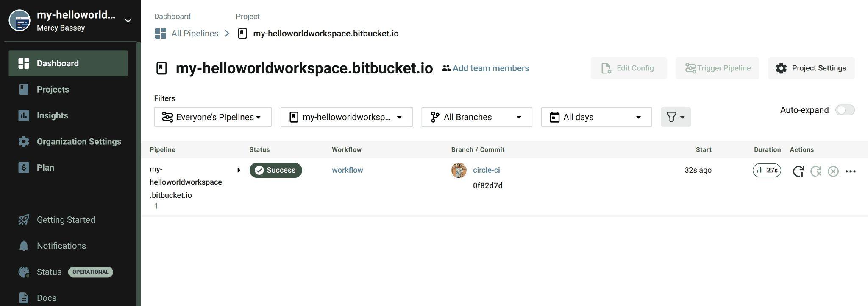The height and width of the screenshot is (306, 868).
Task: Open the more actions ellipsis menu
Action: coord(851,171)
